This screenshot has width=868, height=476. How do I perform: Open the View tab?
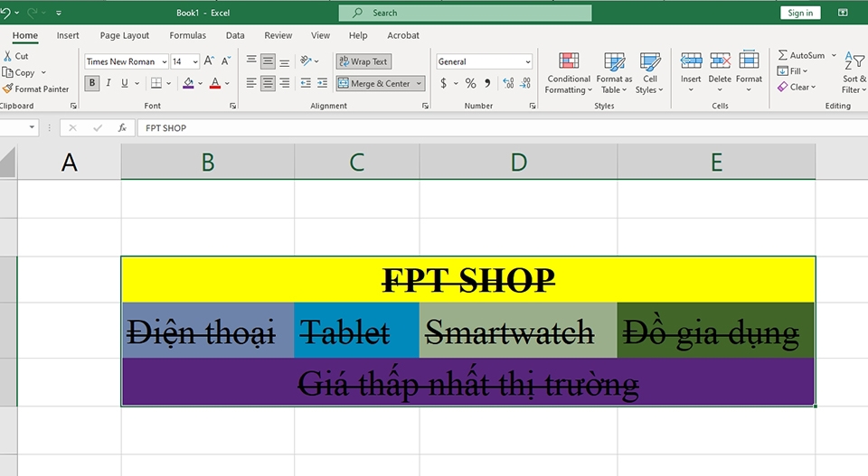[x=320, y=35]
